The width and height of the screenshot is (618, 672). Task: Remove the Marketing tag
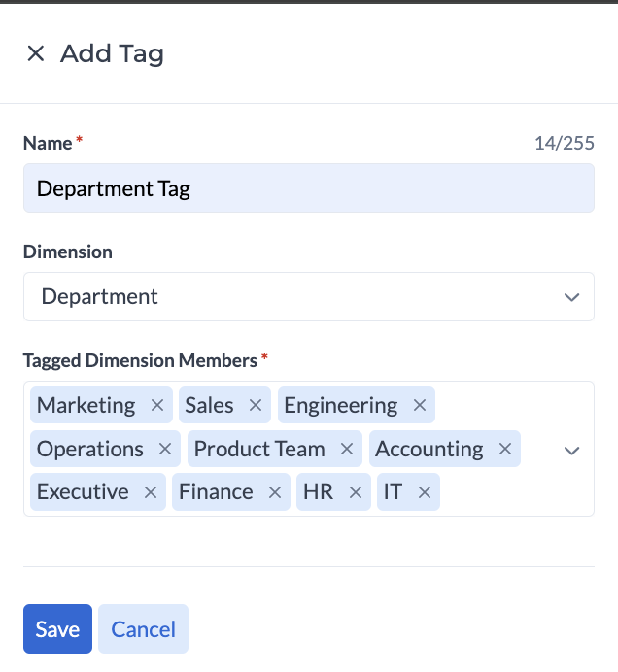coord(156,405)
